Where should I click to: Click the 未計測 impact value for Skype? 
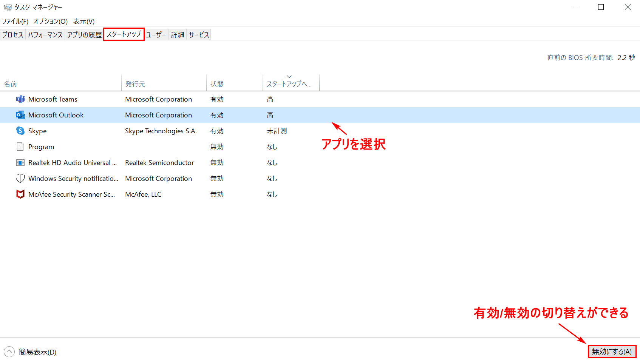(x=277, y=131)
